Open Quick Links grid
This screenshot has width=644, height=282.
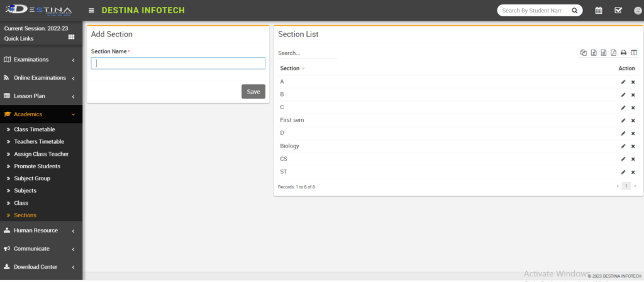(x=71, y=38)
